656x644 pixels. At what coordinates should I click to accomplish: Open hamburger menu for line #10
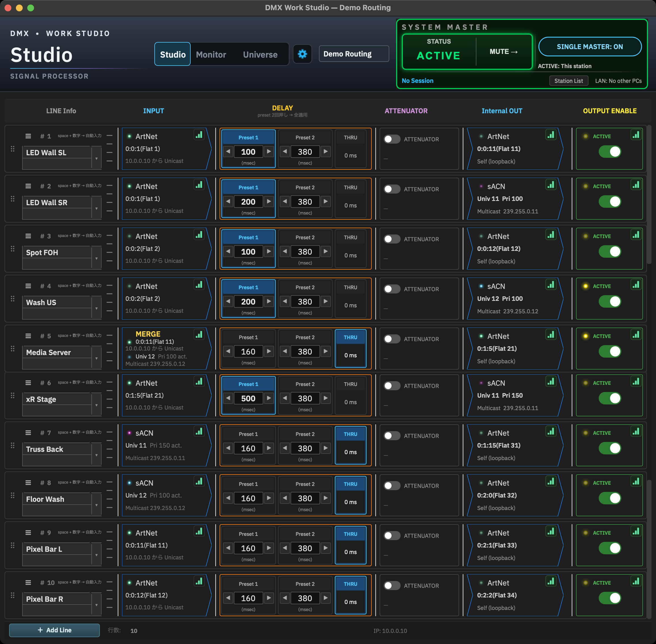click(x=28, y=582)
